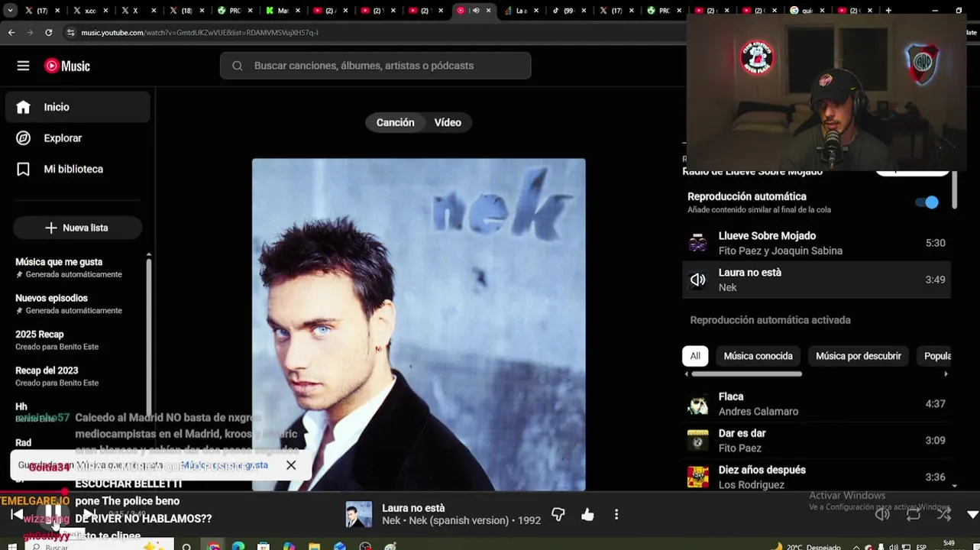The width and height of the screenshot is (980, 550).
Task: Select Música por descubrir filter chip
Action: [x=858, y=356]
